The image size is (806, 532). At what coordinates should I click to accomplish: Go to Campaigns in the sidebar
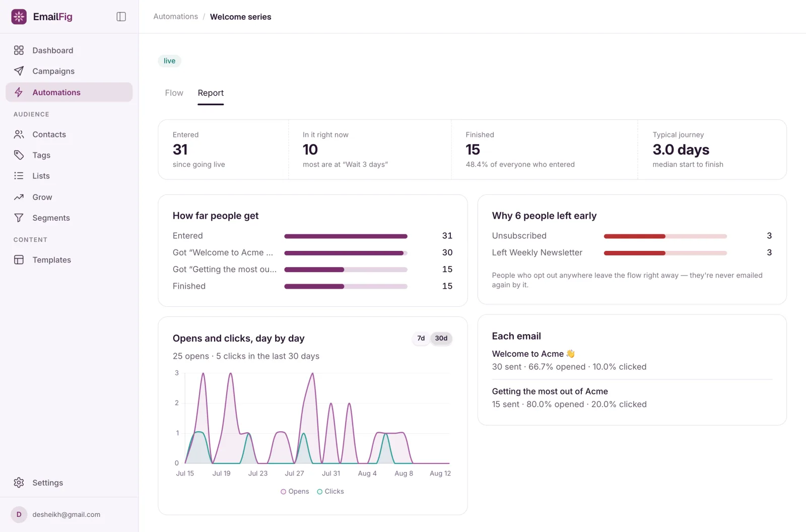point(69,71)
